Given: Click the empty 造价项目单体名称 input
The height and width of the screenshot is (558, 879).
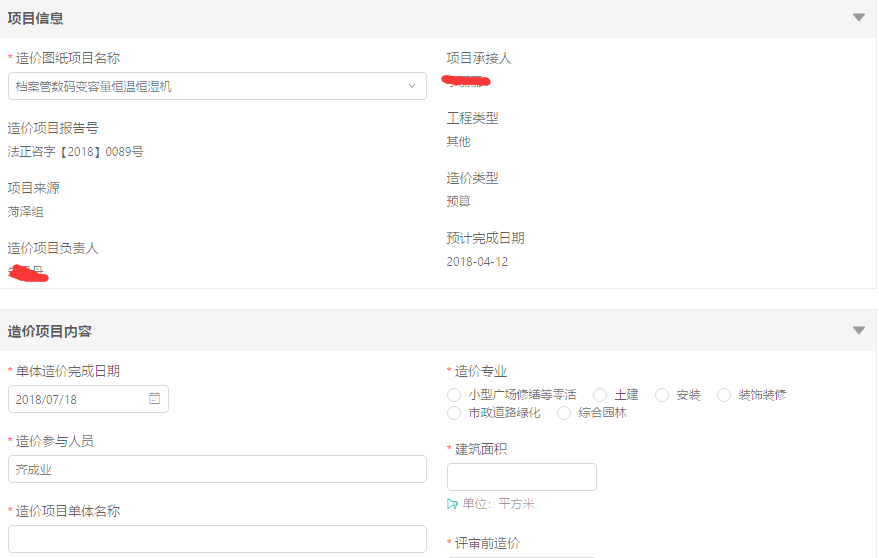Looking at the screenshot, I should coord(217,538).
